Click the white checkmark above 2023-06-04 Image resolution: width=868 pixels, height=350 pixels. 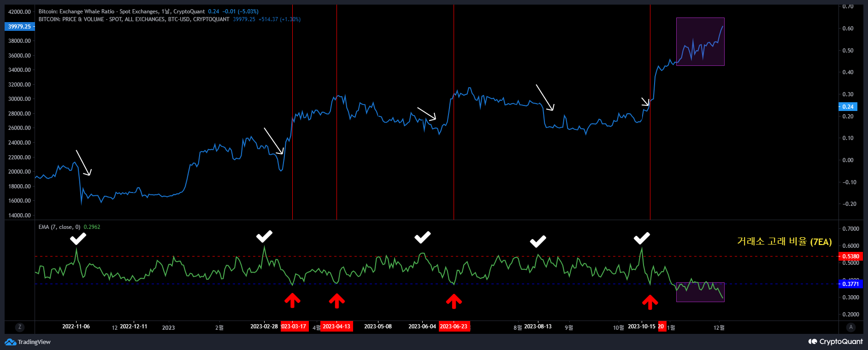tap(422, 237)
